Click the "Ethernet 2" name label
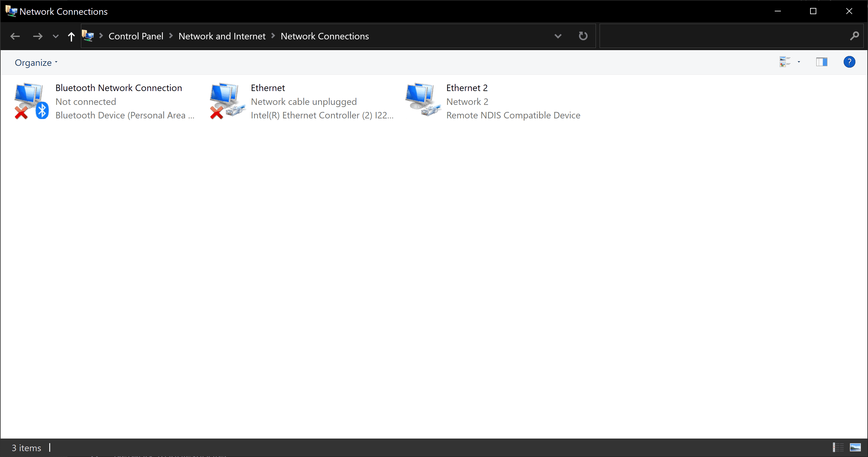Viewport: 868px width, 457px height. [x=467, y=88]
